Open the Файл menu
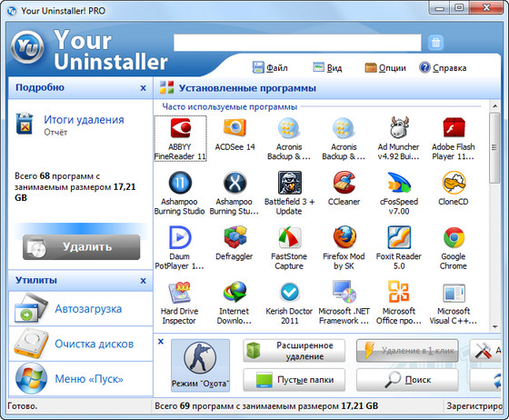 coord(270,68)
